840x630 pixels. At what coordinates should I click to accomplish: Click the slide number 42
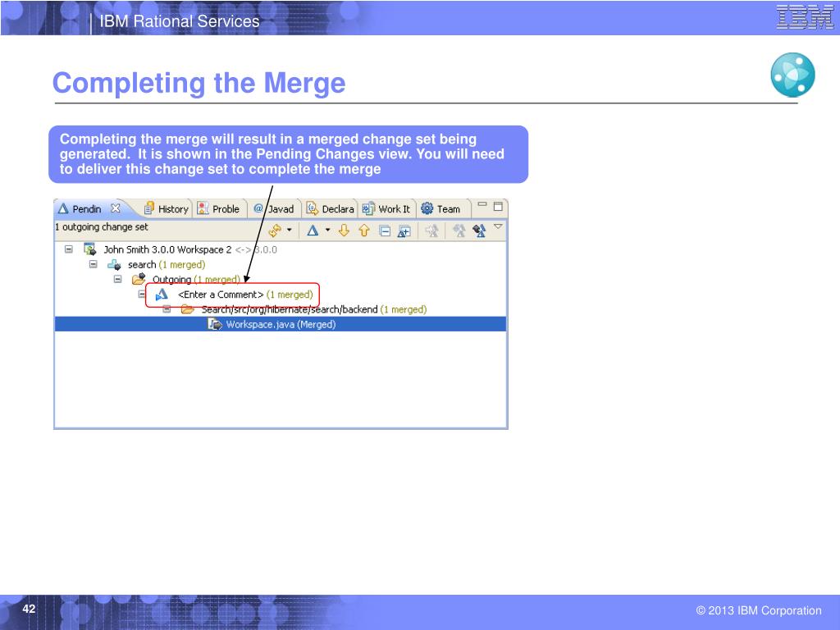coord(29,609)
